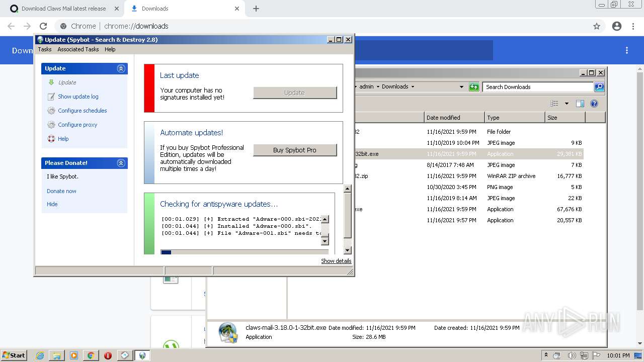Collapse the Please Donate! panel
This screenshot has width=644, height=362.
click(x=121, y=163)
